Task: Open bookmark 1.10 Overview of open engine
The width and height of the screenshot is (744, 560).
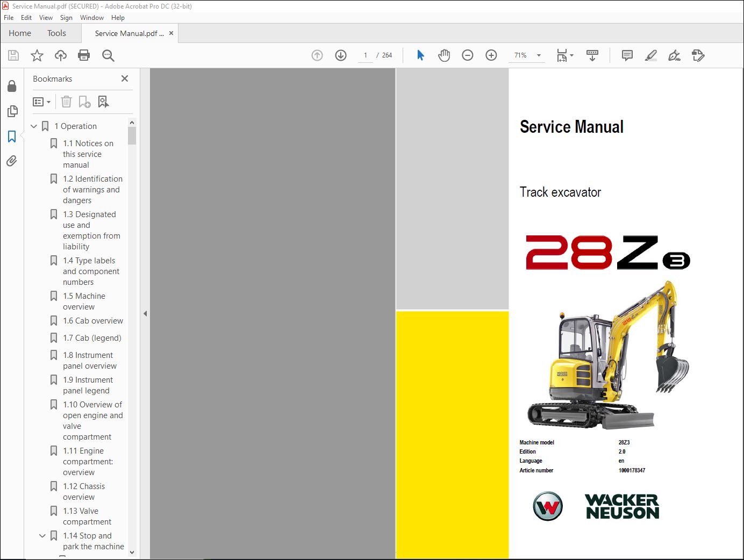Action: [92, 421]
